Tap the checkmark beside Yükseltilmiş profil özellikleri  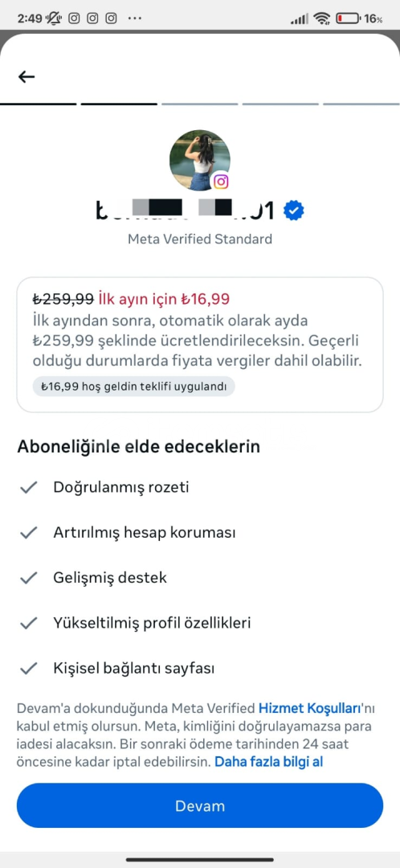tap(28, 624)
